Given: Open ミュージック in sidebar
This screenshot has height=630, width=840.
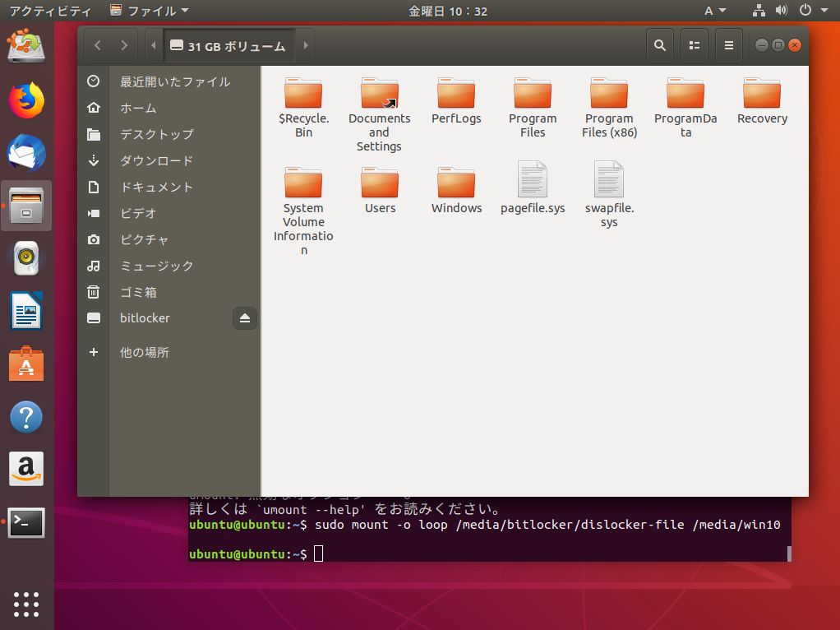Looking at the screenshot, I should tap(168, 266).
